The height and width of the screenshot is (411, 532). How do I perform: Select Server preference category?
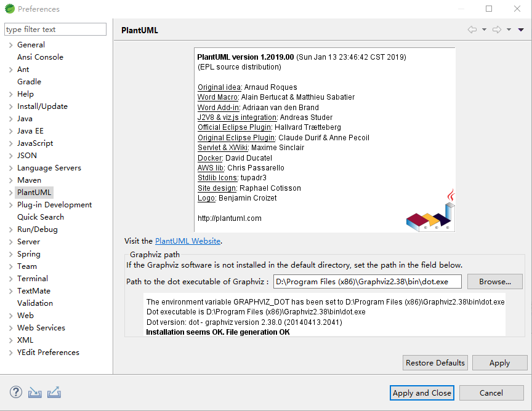(x=28, y=242)
